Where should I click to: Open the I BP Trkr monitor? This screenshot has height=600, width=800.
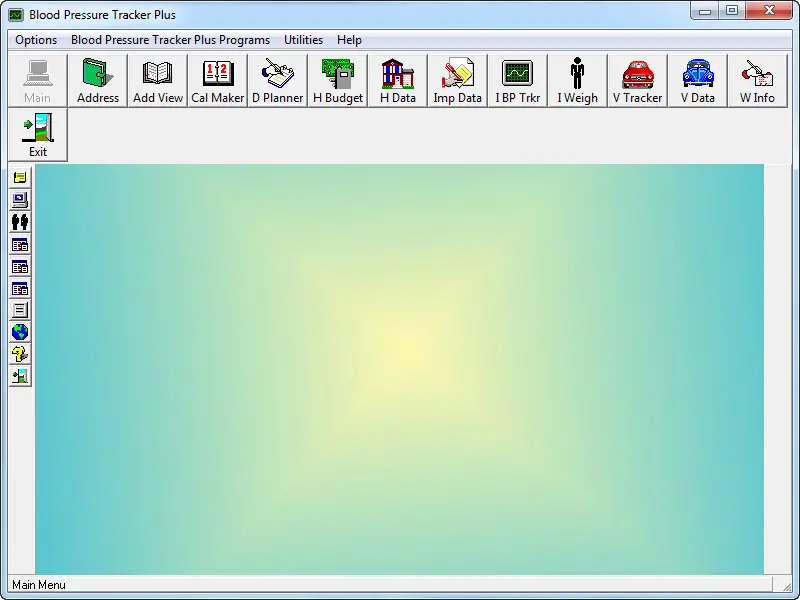[x=518, y=81]
